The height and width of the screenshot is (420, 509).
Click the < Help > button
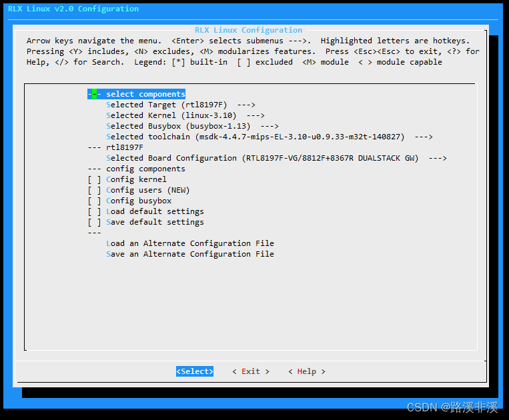[306, 371]
